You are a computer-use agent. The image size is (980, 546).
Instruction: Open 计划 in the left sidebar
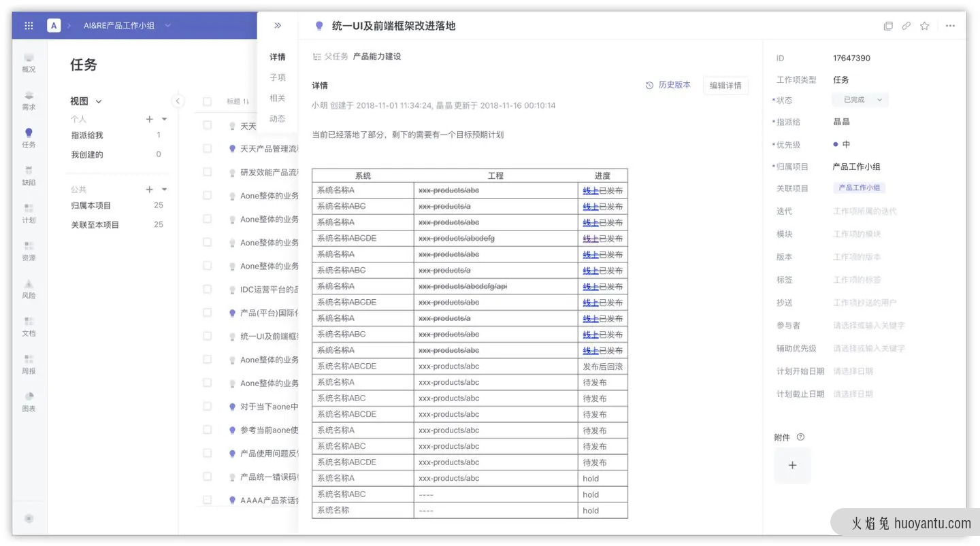[29, 214]
